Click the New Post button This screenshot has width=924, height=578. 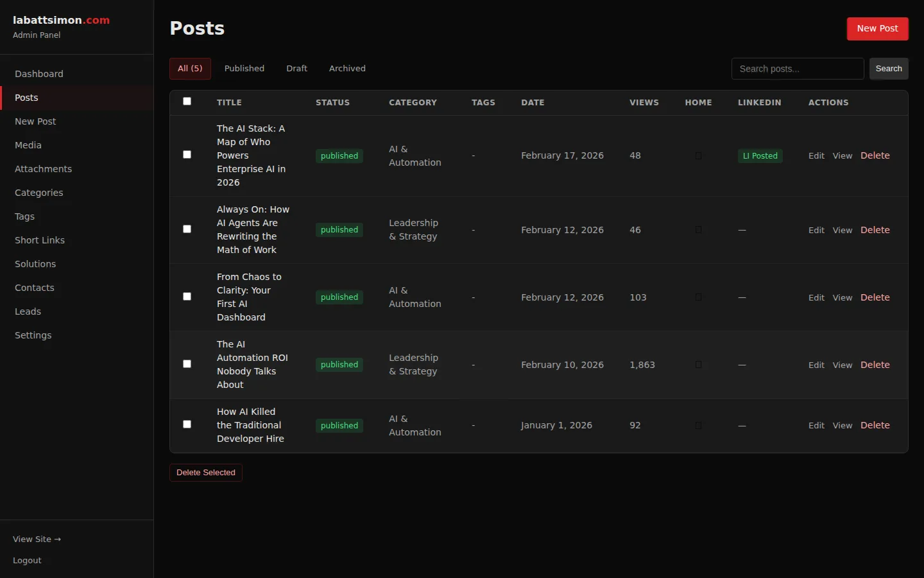tap(877, 28)
